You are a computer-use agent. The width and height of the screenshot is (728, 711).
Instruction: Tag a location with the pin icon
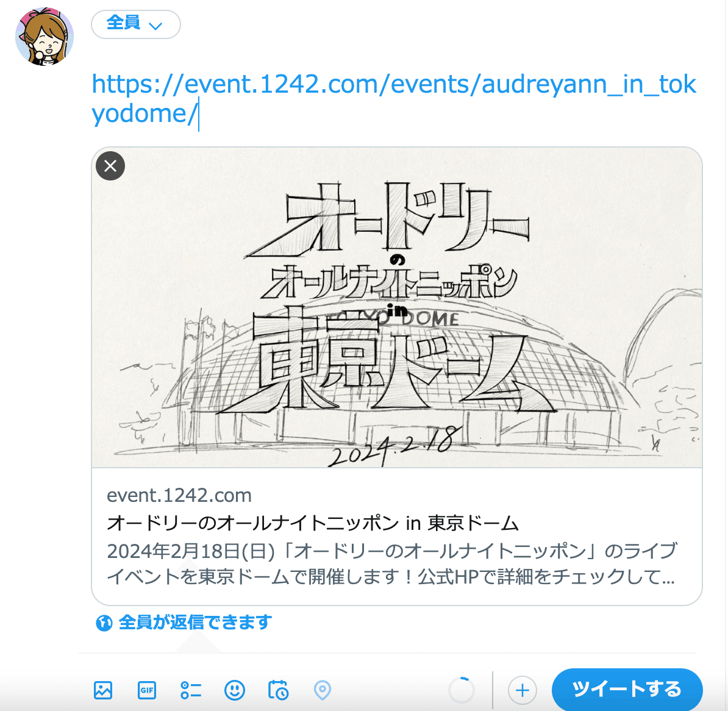[322, 690]
